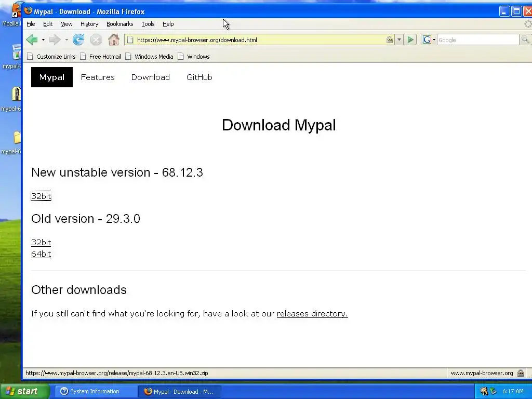Image resolution: width=532 pixels, height=399 pixels.
Task: Click the Mypal - Download taskbar button
Action: (180, 391)
